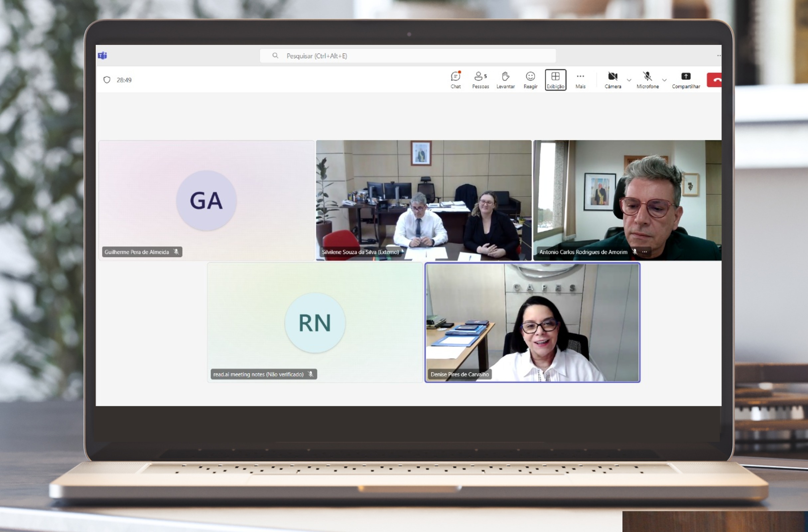Open more options on Antonio Carlos tile
This screenshot has height=532, width=808.
click(x=644, y=252)
